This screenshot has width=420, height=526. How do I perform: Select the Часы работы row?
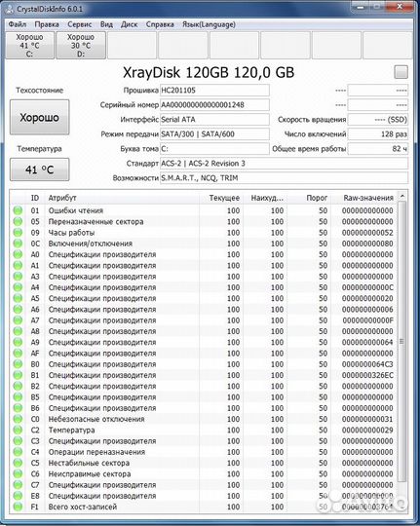204,233
